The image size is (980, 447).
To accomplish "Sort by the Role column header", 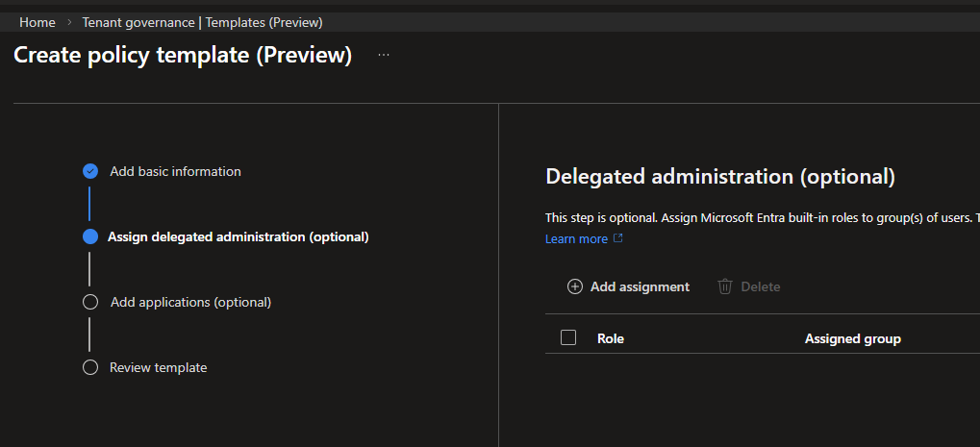I will [x=610, y=338].
